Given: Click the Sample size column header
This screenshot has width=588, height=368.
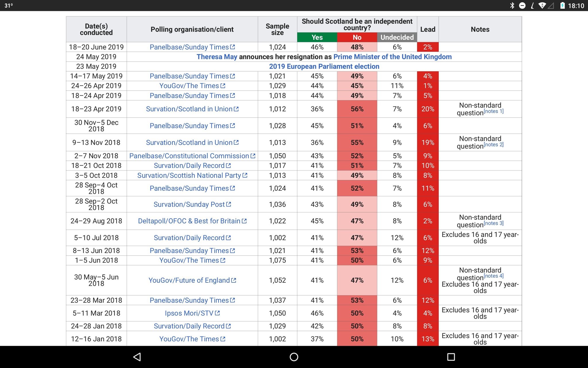Looking at the screenshot, I should [x=277, y=29].
